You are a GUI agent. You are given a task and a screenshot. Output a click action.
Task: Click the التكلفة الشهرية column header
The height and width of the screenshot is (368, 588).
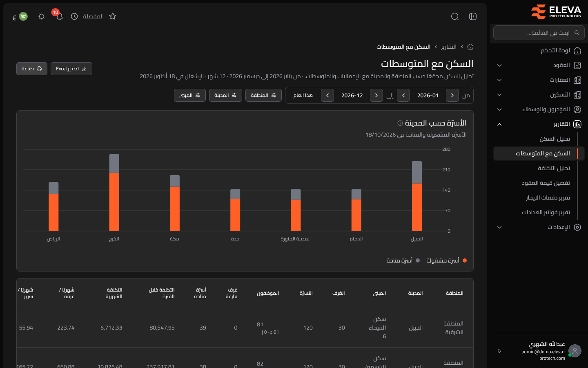coord(114,293)
